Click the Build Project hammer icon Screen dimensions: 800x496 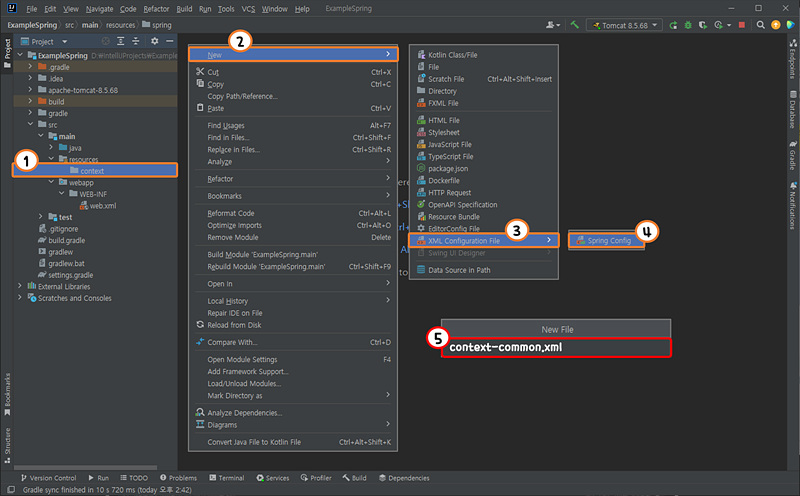coord(574,24)
